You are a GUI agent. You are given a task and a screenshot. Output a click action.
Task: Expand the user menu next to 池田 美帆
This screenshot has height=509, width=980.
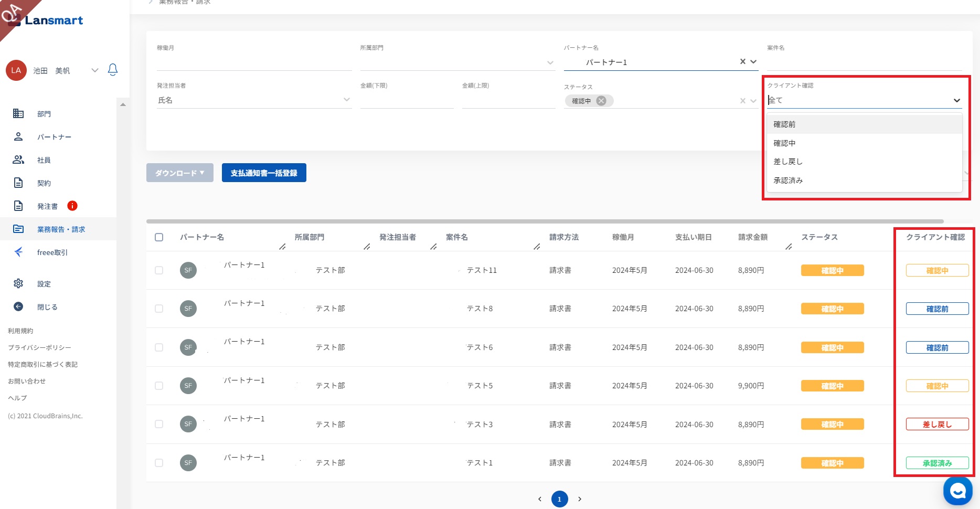click(94, 70)
